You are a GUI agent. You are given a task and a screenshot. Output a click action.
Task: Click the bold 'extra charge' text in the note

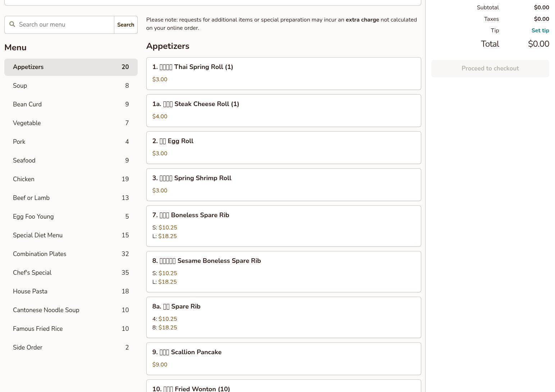point(362,20)
